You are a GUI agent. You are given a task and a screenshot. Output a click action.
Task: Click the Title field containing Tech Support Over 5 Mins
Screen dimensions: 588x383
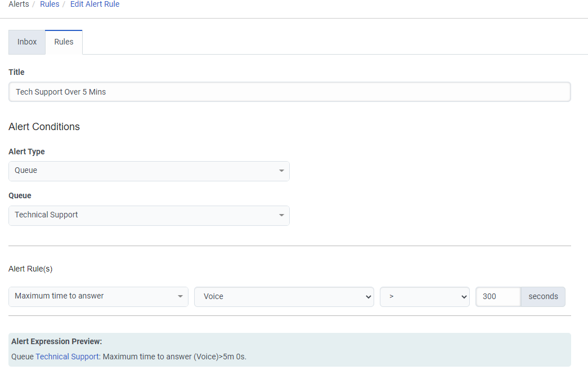click(289, 91)
